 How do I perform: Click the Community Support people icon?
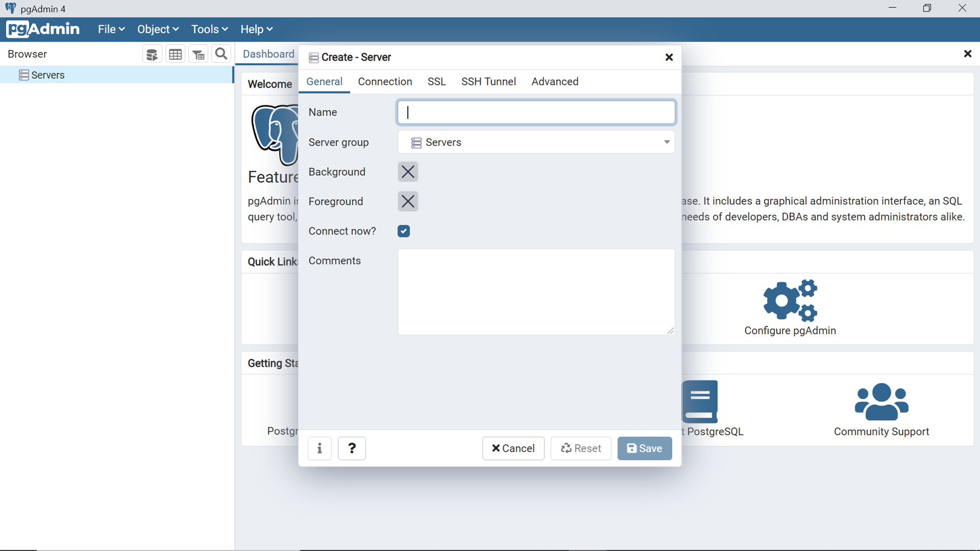(x=881, y=402)
